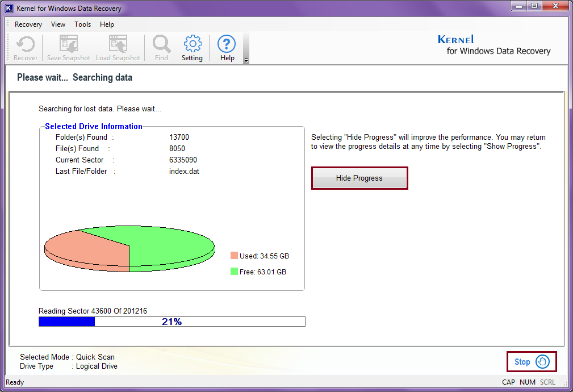
Task: Minimize the Kernel window
Action: coord(519,6)
